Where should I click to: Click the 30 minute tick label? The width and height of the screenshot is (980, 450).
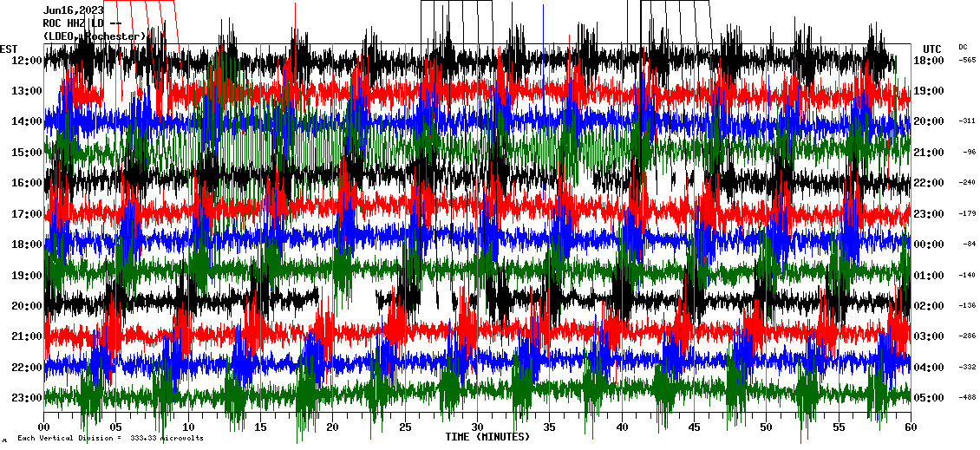477,427
